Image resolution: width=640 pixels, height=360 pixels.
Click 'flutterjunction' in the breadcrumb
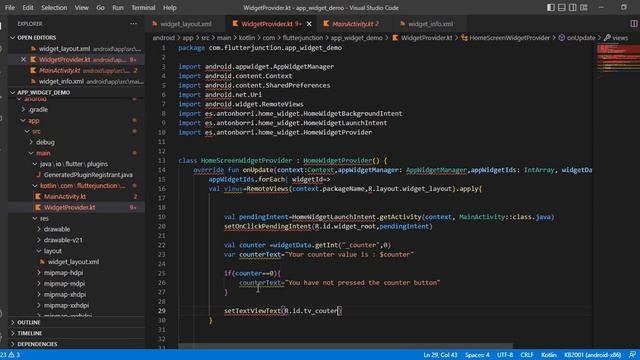click(x=302, y=38)
